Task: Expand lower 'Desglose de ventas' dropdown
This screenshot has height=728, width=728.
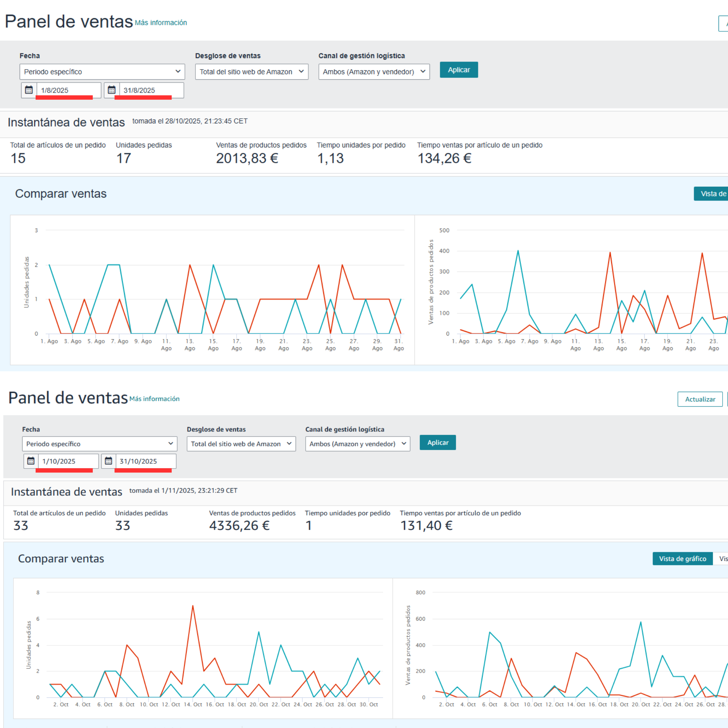Action: click(241, 443)
